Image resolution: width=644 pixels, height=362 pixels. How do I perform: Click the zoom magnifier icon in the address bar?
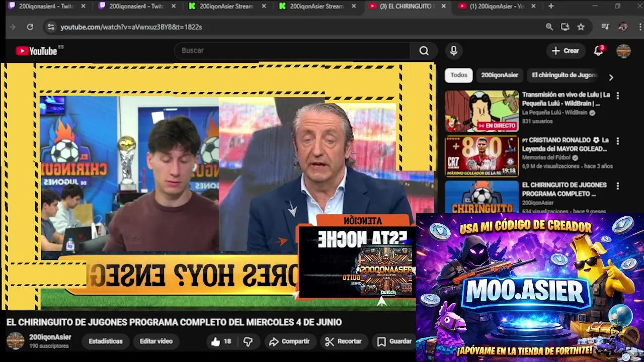click(549, 27)
